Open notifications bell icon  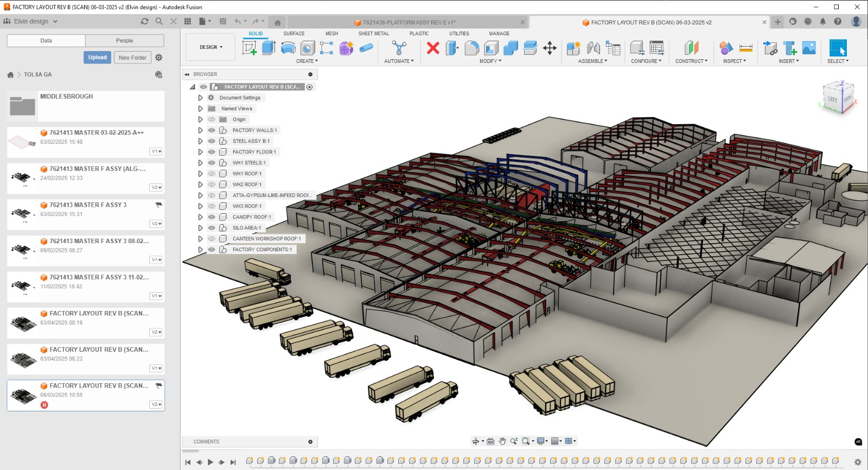pos(822,21)
